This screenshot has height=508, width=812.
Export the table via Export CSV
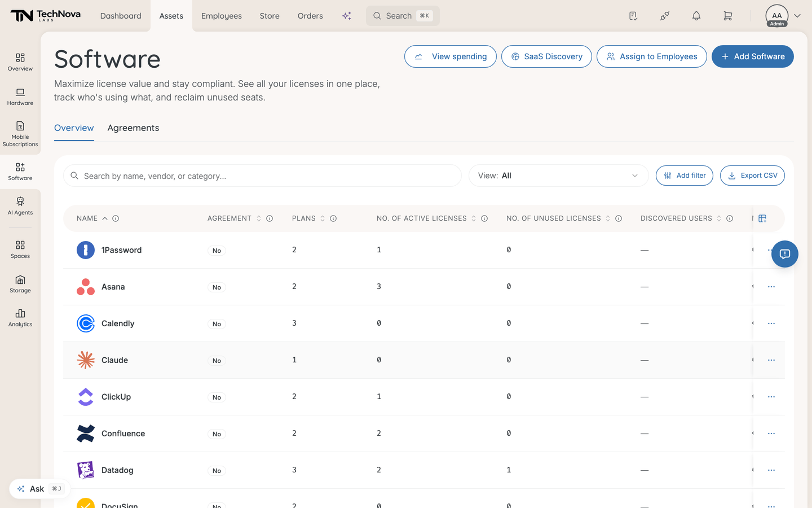coord(752,176)
